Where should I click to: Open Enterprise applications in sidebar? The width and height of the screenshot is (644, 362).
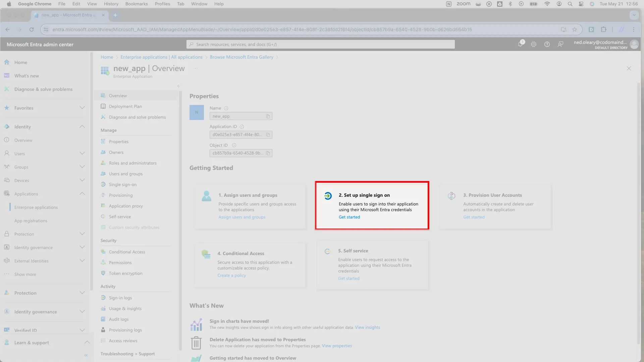click(x=36, y=207)
